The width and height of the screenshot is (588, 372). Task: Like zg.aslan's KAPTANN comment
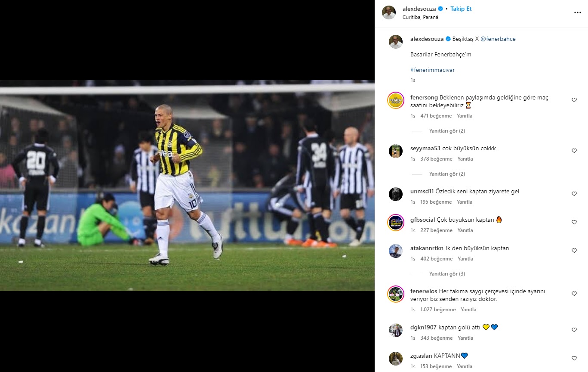coord(574,358)
